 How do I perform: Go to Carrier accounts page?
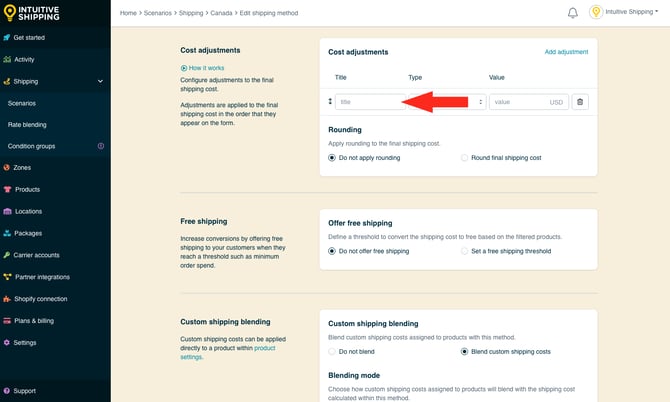click(36, 255)
